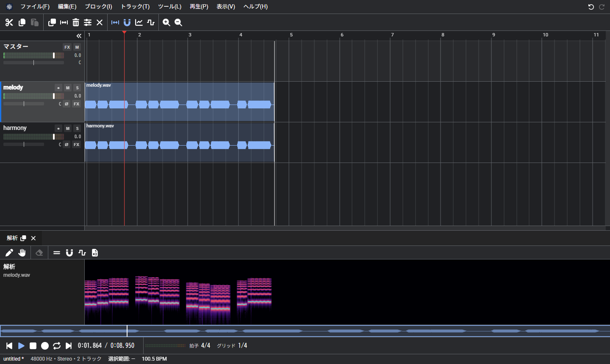The image size is (610, 364).
Task: Open the sliders settings icon in toolbar
Action: click(x=88, y=22)
